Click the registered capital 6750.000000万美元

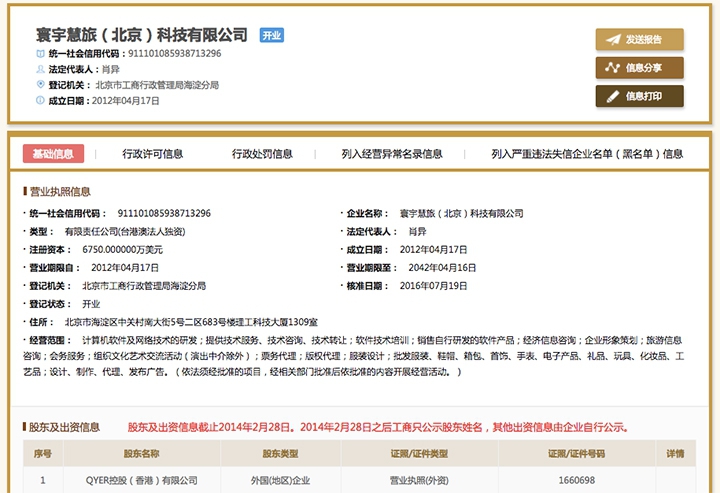pos(122,250)
